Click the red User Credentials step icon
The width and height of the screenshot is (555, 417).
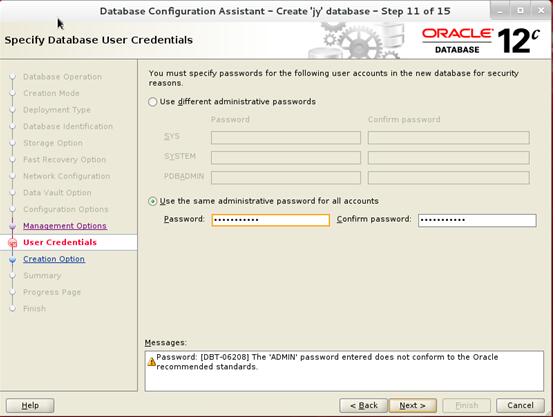click(x=13, y=243)
